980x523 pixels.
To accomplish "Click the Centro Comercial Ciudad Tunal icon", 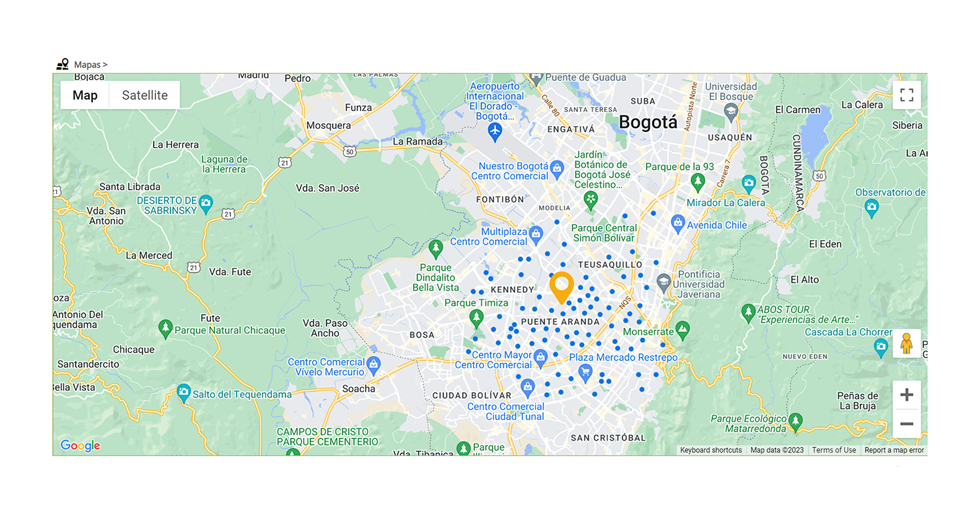I will click(528, 389).
